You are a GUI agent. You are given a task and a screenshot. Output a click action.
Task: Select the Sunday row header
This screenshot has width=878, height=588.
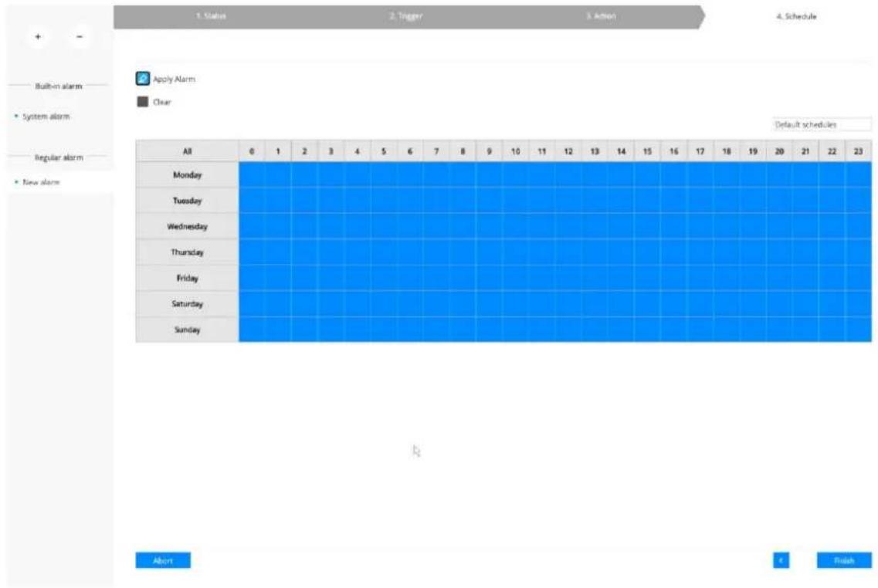(187, 329)
